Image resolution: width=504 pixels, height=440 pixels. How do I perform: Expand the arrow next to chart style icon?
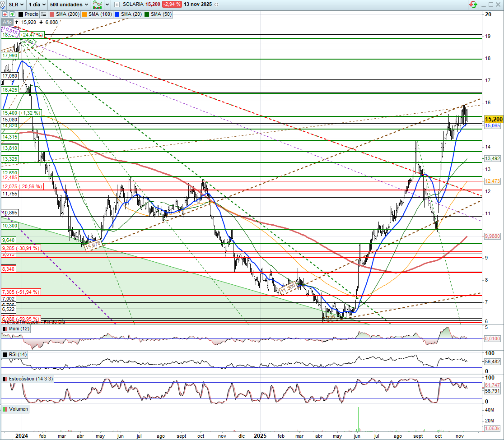click(107, 5)
